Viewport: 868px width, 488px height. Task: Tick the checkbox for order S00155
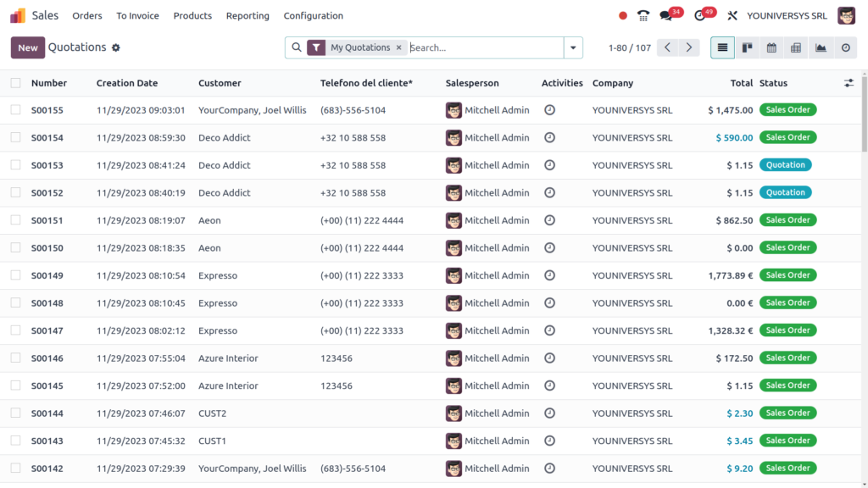(15, 110)
